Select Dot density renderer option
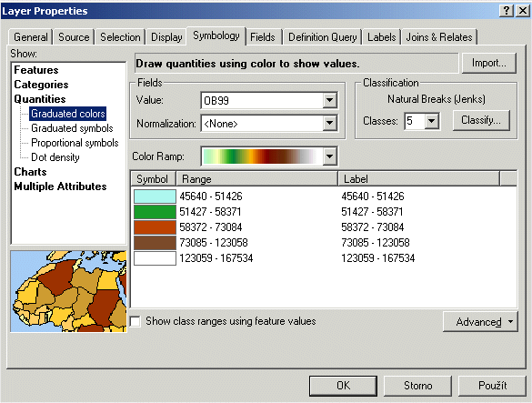The image size is (532, 403). pos(55,157)
